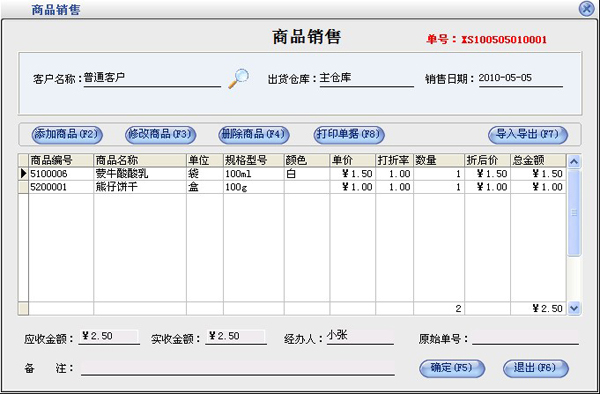The width and height of the screenshot is (600, 394).
Task: Open the 导入导出(F7) button
Action: pyautogui.click(x=528, y=135)
